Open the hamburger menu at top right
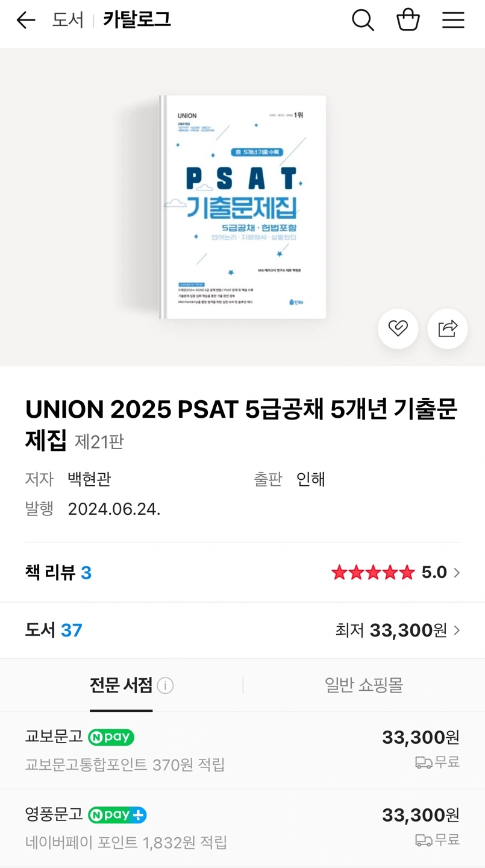 click(453, 20)
